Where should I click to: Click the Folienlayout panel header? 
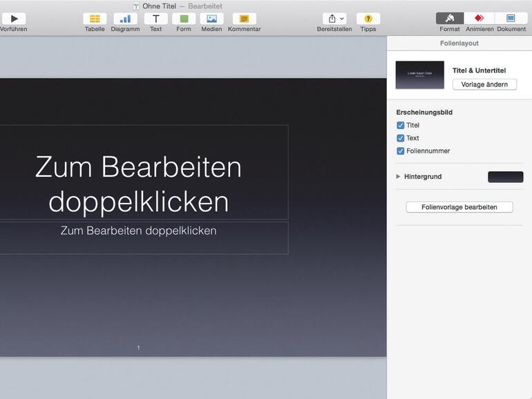click(x=459, y=43)
